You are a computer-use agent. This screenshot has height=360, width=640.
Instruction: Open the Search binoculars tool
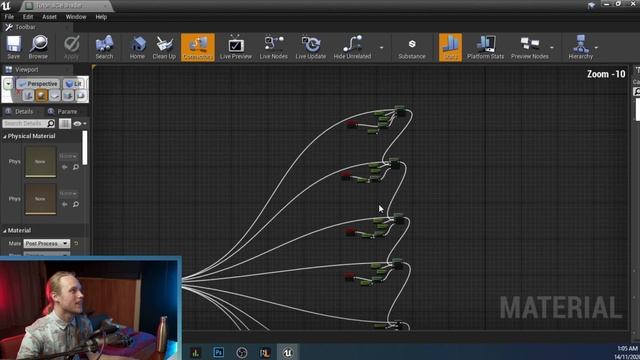coord(104,47)
